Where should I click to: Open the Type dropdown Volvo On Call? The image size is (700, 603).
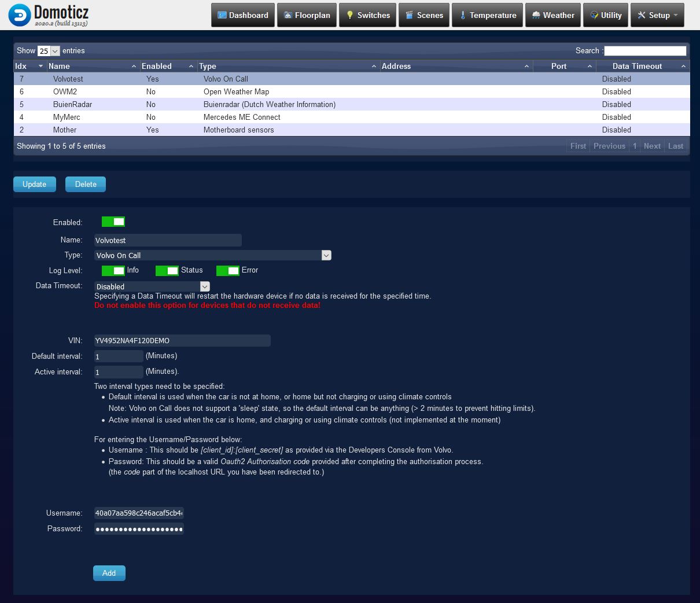213,255
